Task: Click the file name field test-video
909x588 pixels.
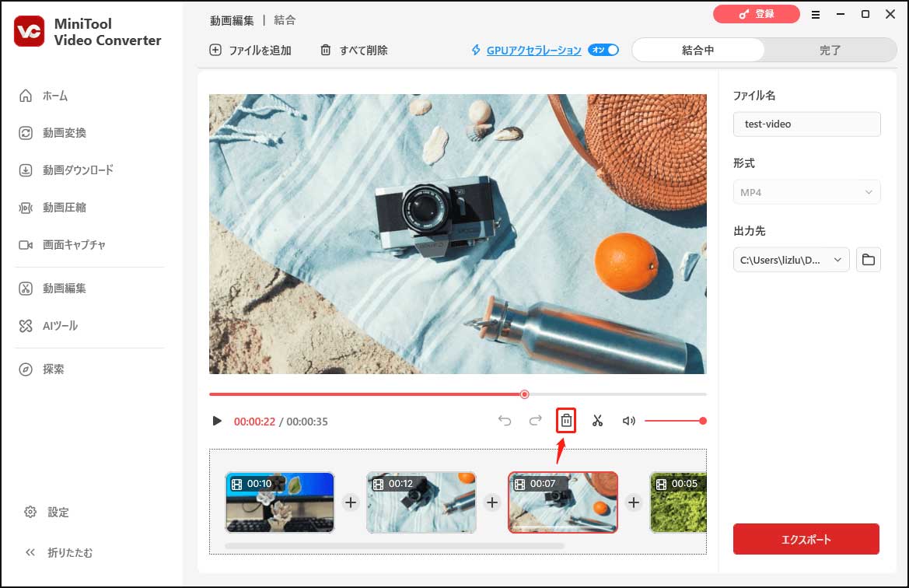Action: tap(806, 124)
